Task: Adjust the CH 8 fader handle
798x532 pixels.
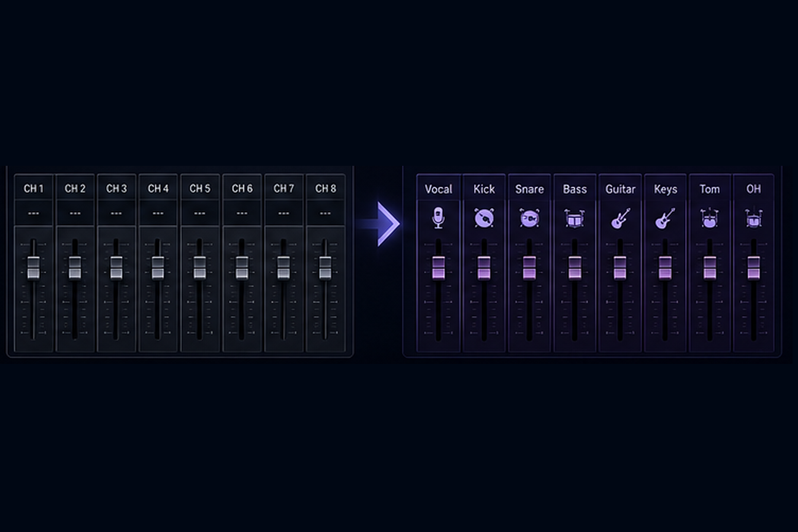Action: 325,268
